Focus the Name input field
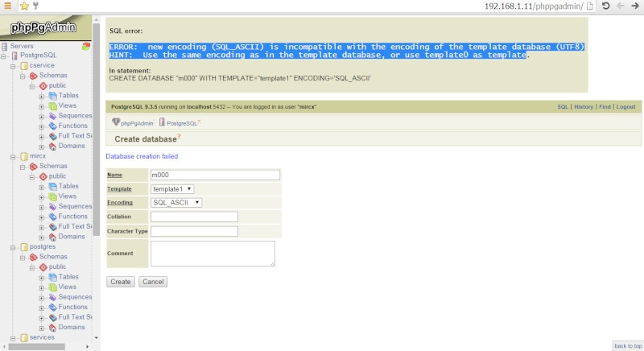Screen dimensions: 644x351 215,175
